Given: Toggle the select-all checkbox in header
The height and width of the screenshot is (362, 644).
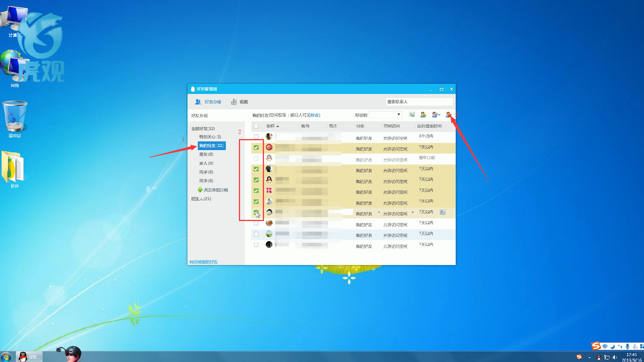Looking at the screenshot, I should [x=256, y=126].
